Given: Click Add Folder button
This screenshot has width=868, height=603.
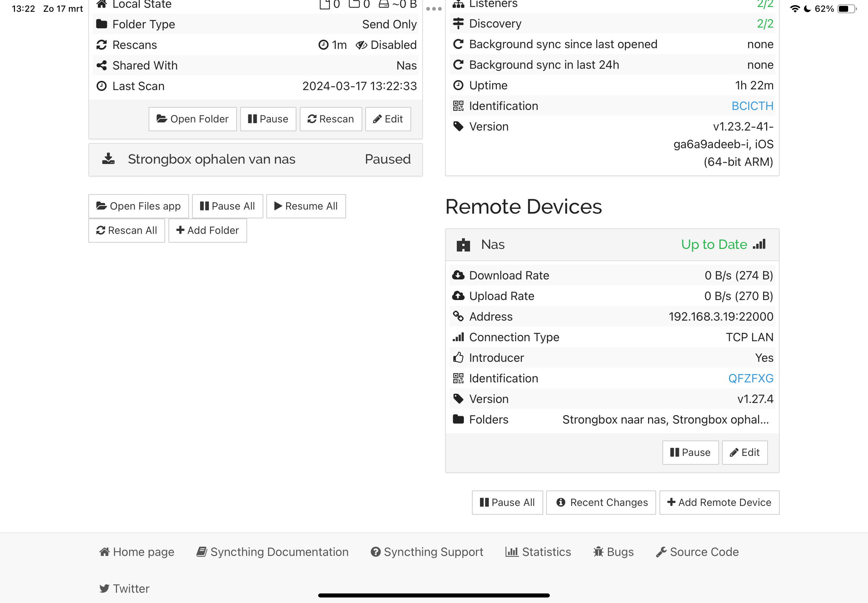Looking at the screenshot, I should coord(207,231).
